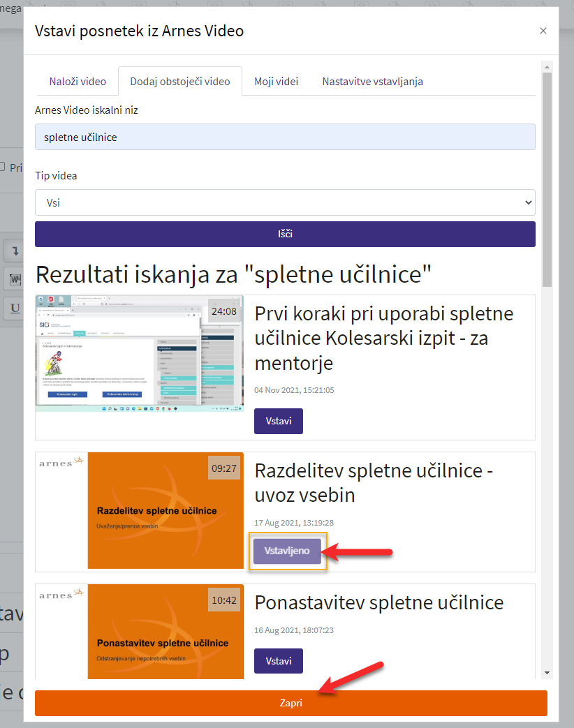Click the 10:42 duration badge
This screenshot has height=728, width=574.
click(224, 600)
